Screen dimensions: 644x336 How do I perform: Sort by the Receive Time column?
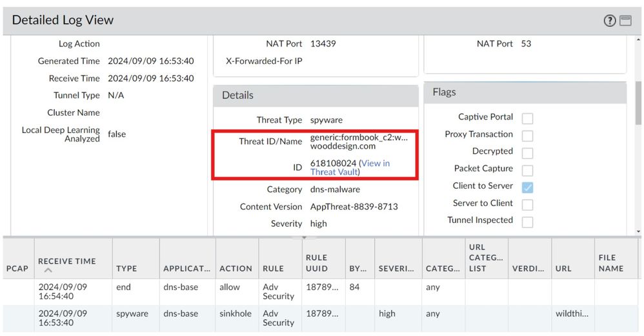(x=66, y=261)
